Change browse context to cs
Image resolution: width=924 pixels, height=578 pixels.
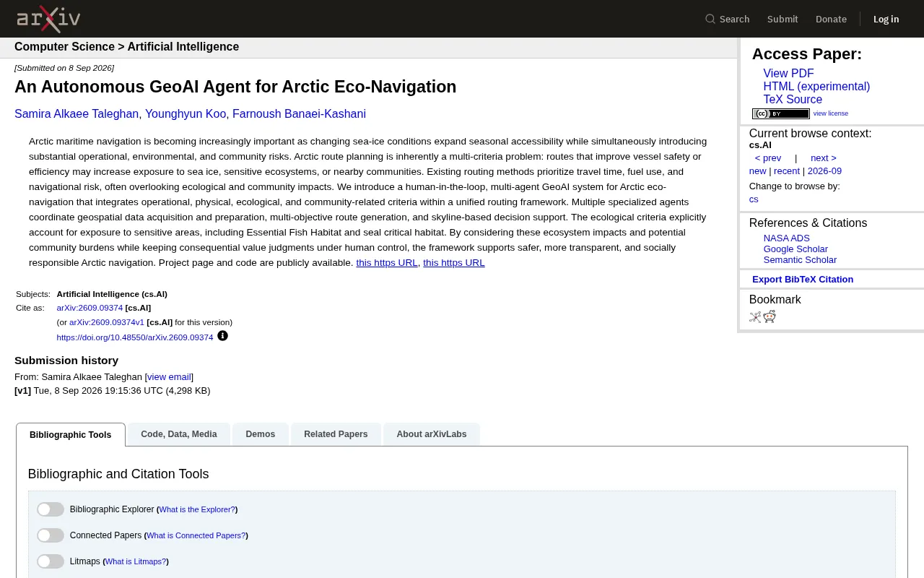(754, 199)
